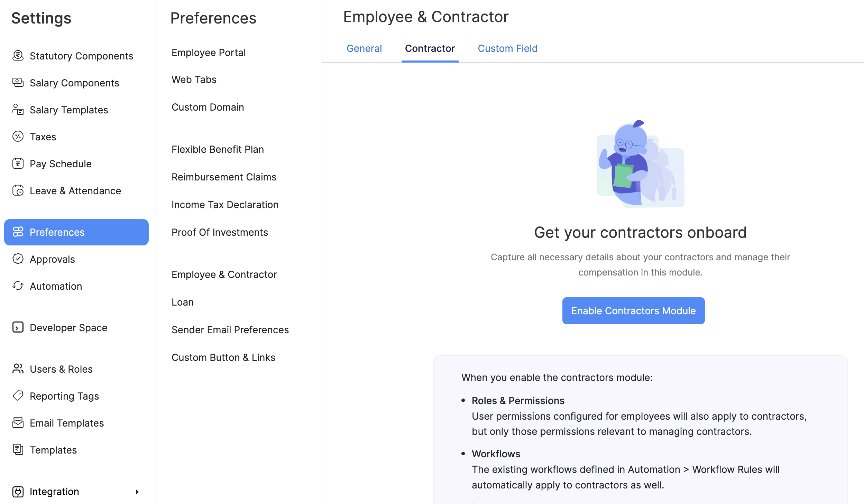Viewport: 864px width, 504px height.
Task: Open Salary Templates via its sidebar icon
Action: (18, 110)
